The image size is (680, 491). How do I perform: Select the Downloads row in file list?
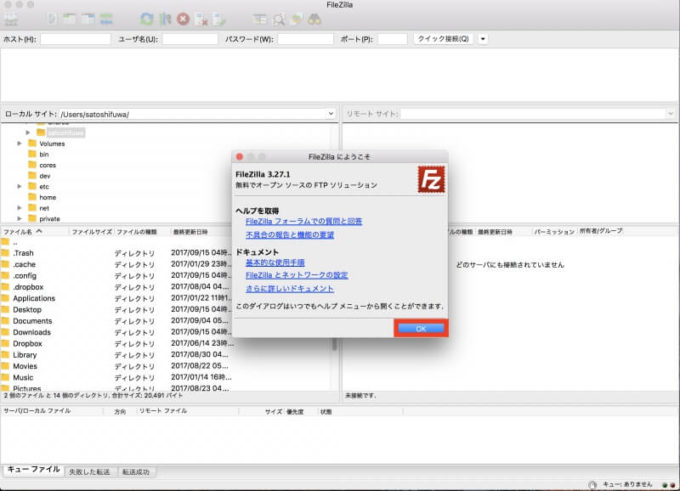click(117, 332)
